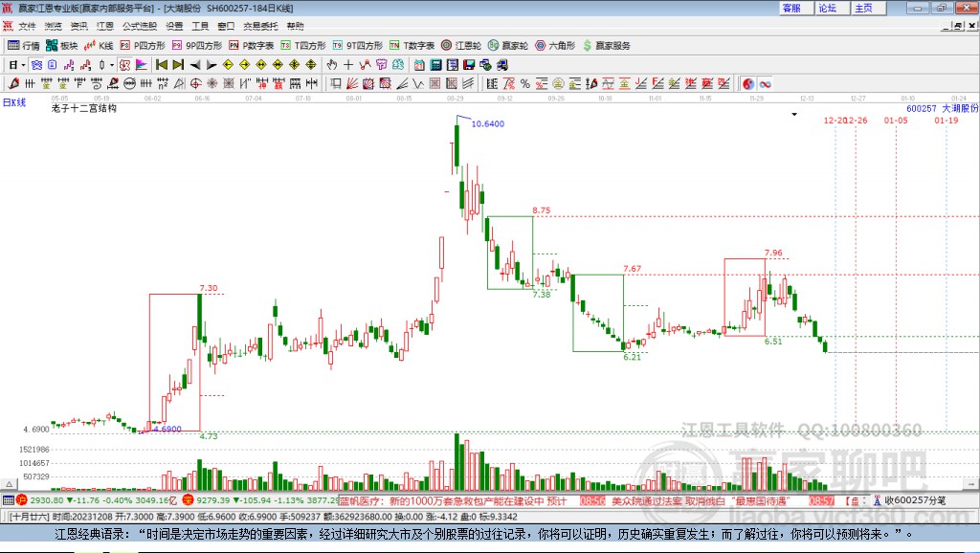
Task: Select the 01-19 date timeline marker
Action: 947,120
